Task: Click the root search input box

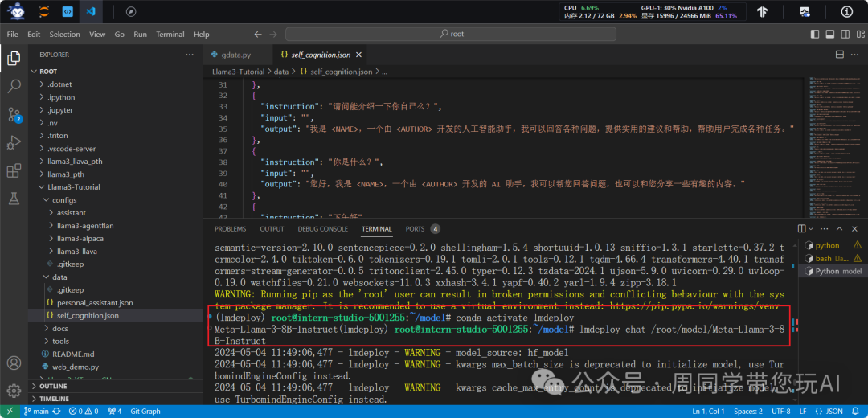Action: click(x=452, y=35)
